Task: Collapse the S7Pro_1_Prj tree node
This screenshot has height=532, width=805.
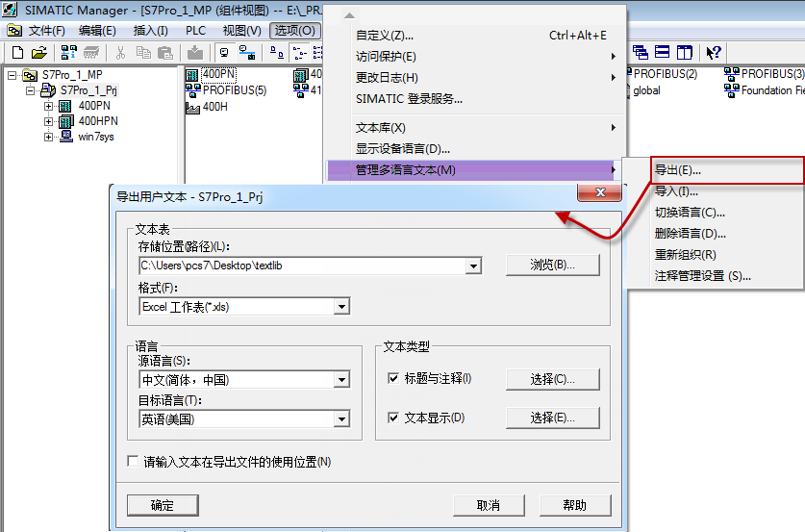Action: (30, 90)
